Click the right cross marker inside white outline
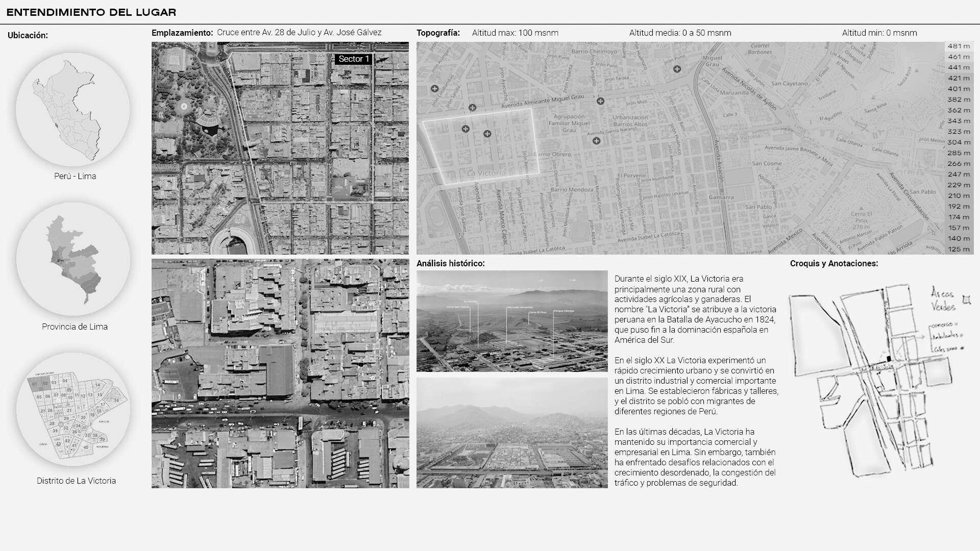Screen dimensions: 980x551 point(487,134)
